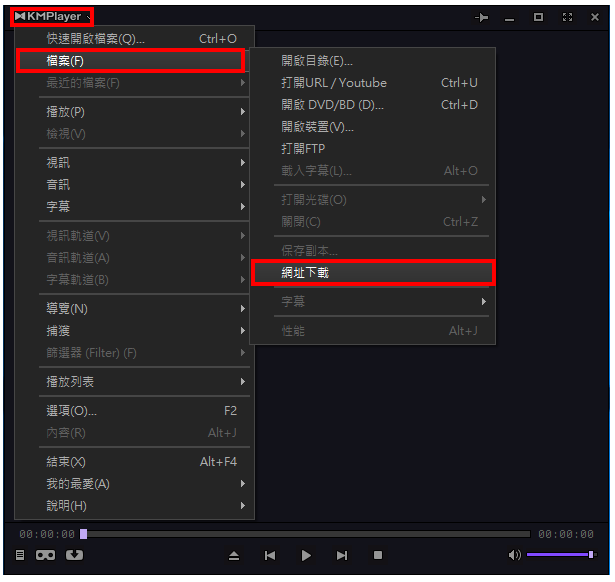The width and height of the screenshot is (615, 582).
Task: Expand the 播放列表 playlist submenu
Action: [x=135, y=382]
